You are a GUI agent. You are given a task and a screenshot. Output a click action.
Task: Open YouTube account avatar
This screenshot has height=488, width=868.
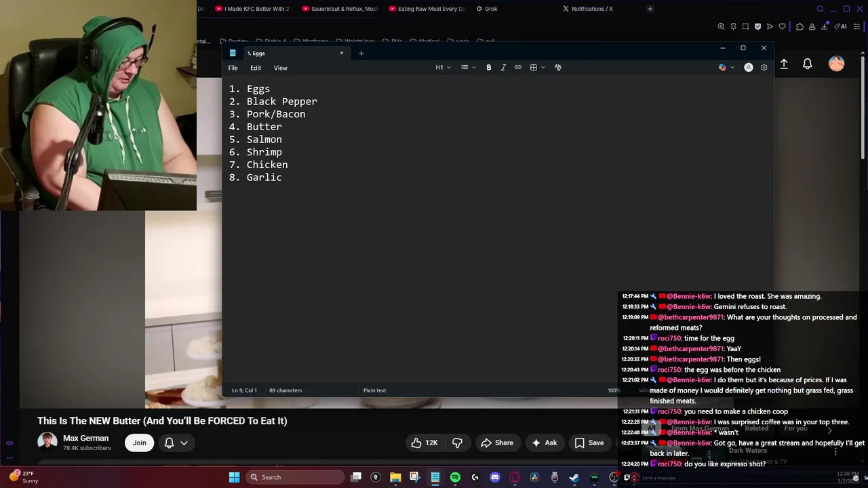click(x=836, y=64)
